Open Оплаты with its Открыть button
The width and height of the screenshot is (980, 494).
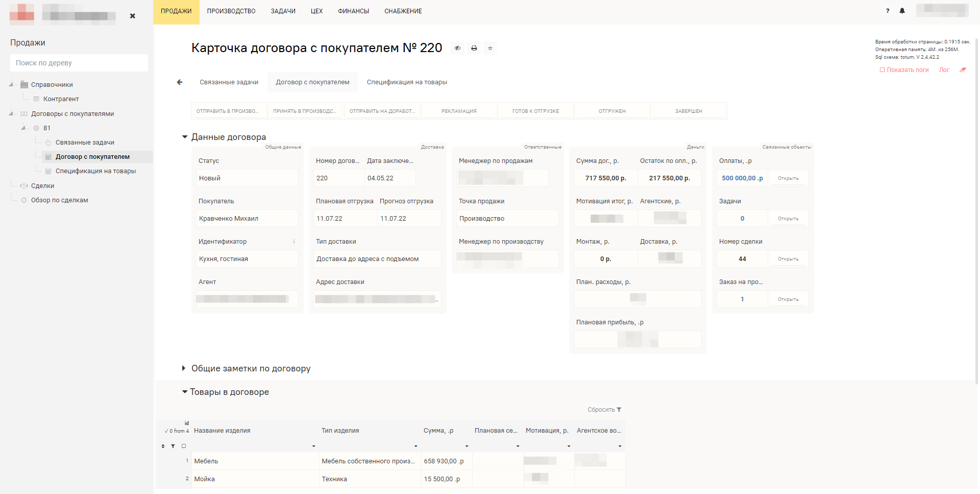[788, 178]
